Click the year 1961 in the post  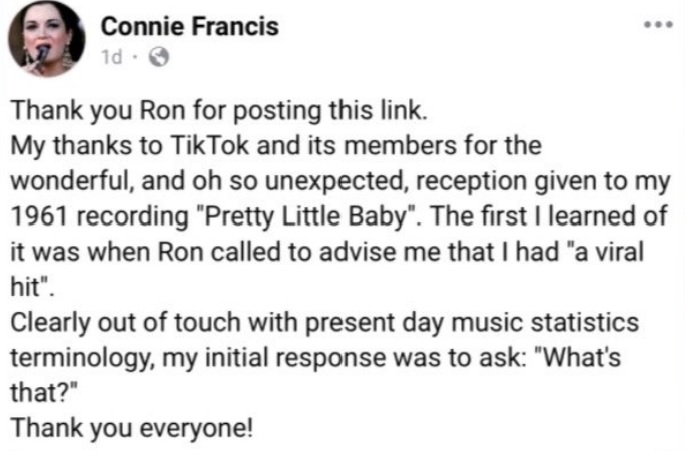coord(39,216)
